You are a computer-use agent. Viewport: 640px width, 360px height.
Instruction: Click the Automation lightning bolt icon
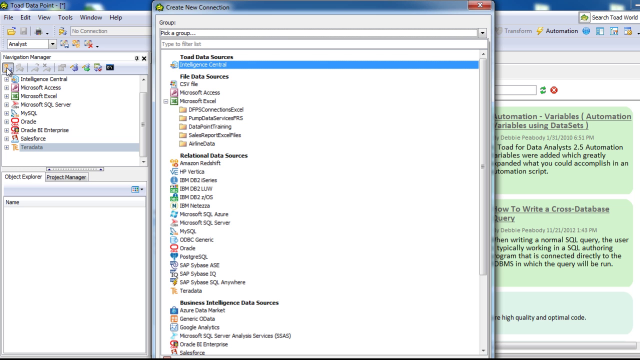pyautogui.click(x=540, y=31)
